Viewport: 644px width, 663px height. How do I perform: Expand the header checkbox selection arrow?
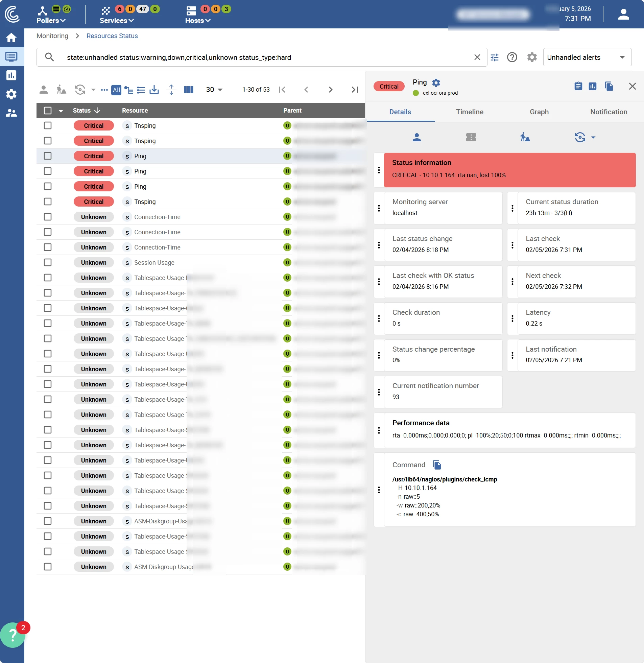click(61, 111)
